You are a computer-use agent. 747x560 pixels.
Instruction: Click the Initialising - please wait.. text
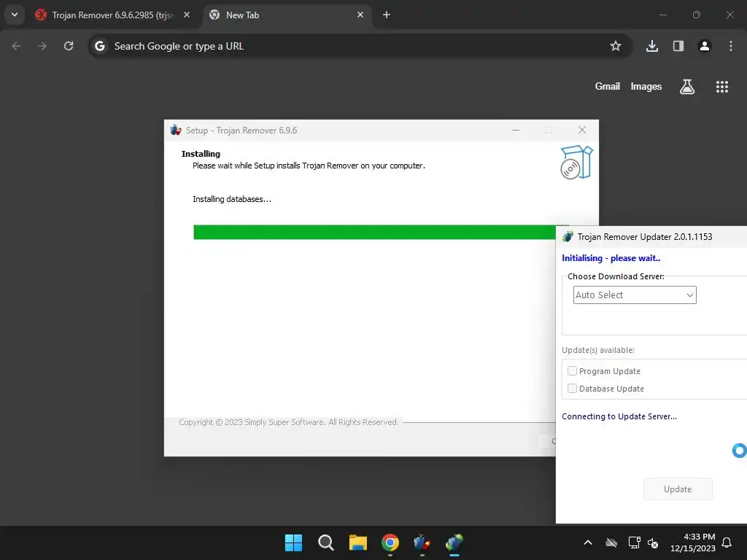611,258
